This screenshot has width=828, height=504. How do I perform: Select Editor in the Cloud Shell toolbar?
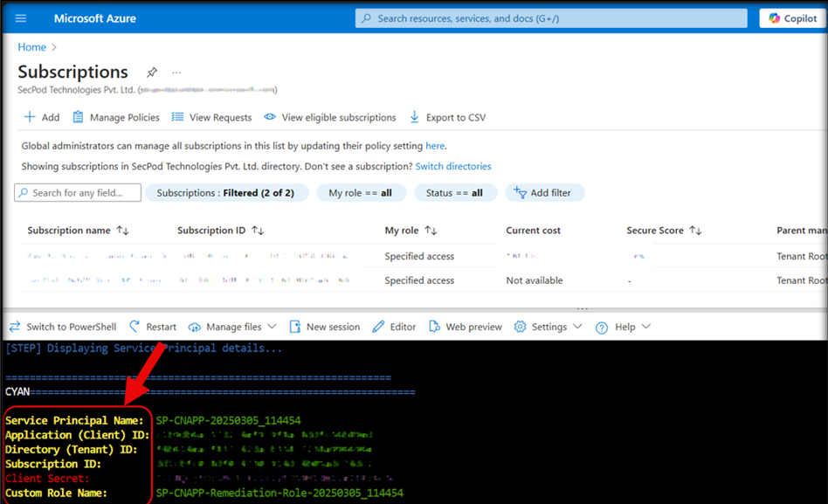403,327
